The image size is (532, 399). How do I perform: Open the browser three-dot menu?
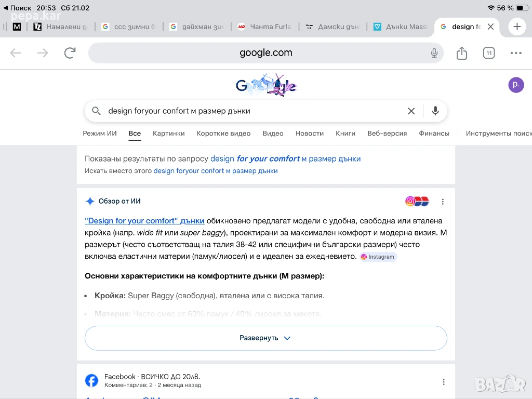coord(516,52)
